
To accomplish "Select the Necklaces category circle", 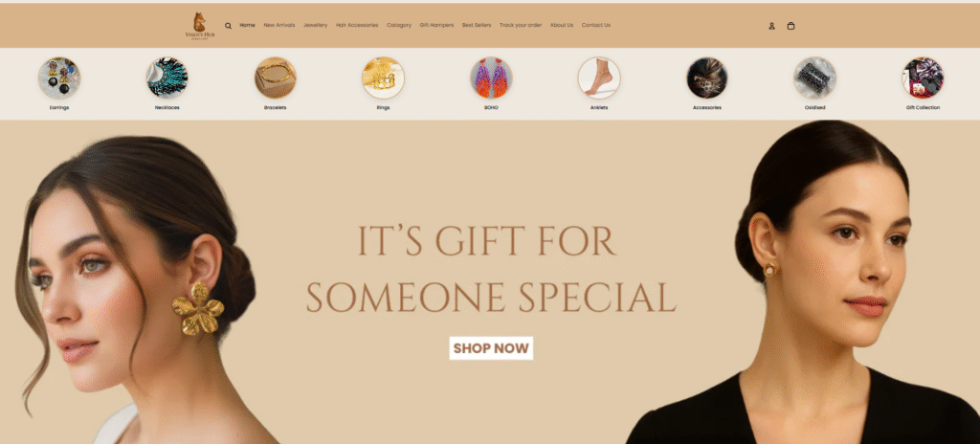I will pyautogui.click(x=167, y=78).
